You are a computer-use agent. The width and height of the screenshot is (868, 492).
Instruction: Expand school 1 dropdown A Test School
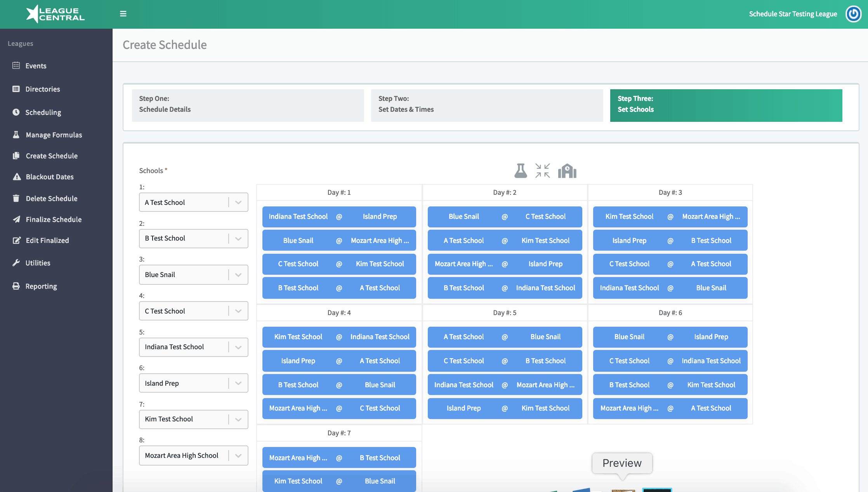(x=194, y=202)
